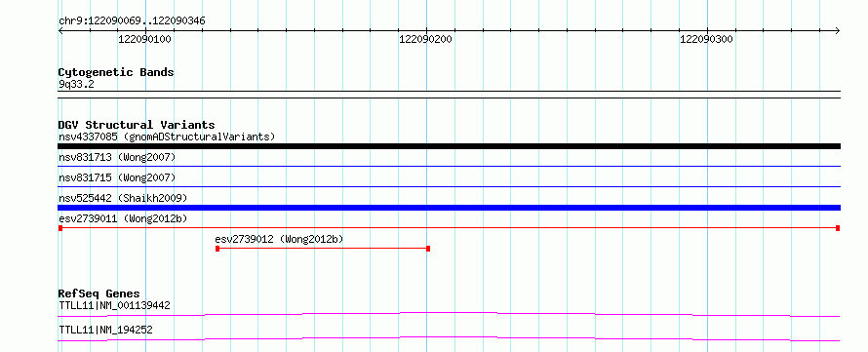Click left red endpoint of esv2739012
868x352 pixels.
[217, 249]
